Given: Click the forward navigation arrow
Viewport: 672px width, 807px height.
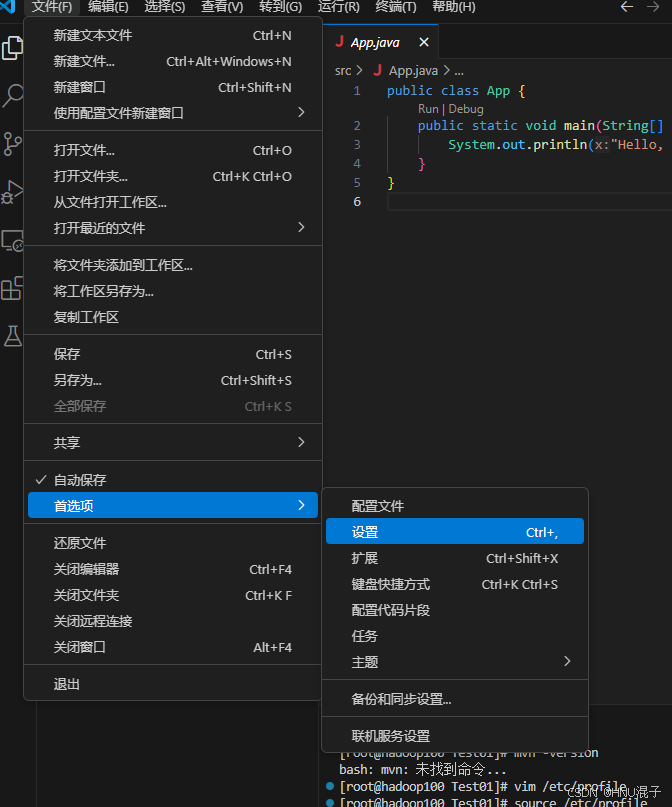Looking at the screenshot, I should (654, 7).
